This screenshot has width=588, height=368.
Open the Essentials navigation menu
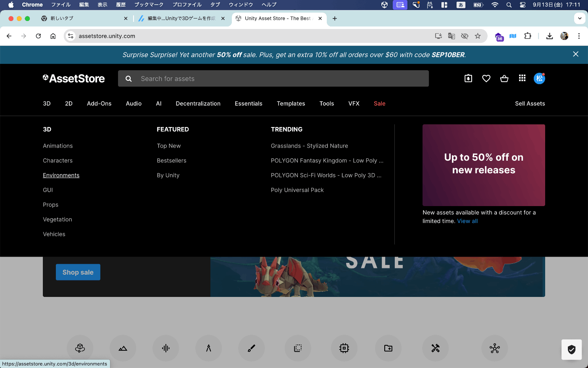(249, 103)
